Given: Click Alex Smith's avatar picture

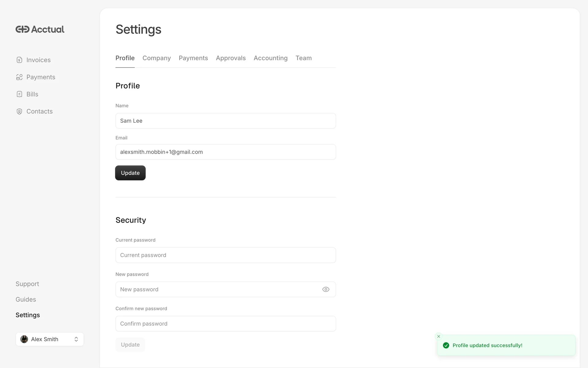Looking at the screenshot, I should pyautogui.click(x=24, y=339).
